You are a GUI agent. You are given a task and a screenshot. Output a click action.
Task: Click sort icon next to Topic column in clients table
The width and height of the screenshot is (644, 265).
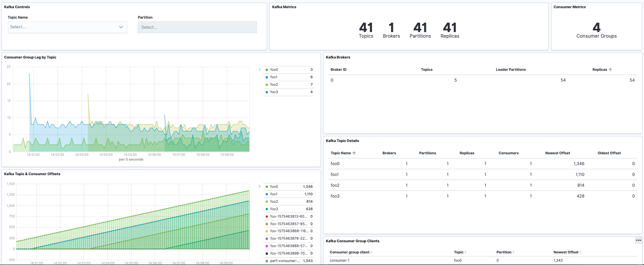pyautogui.click(x=465, y=252)
